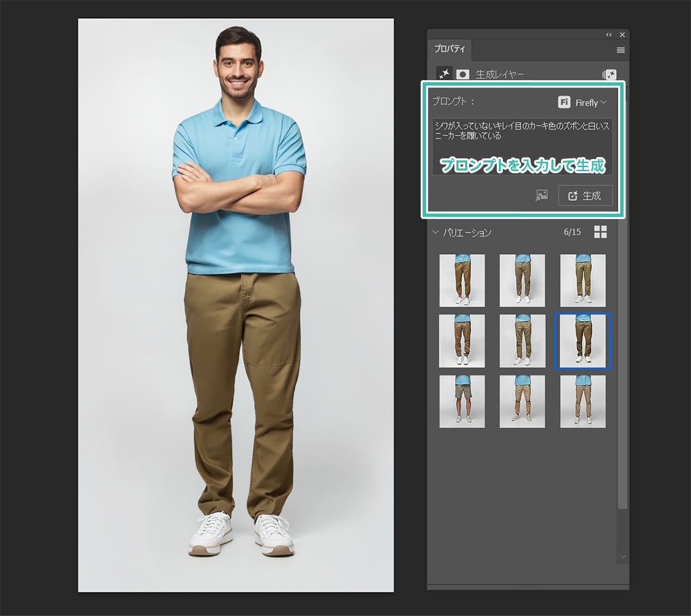Select the variation thumbnail showing shorts
The height and width of the screenshot is (616, 691).
point(462,402)
